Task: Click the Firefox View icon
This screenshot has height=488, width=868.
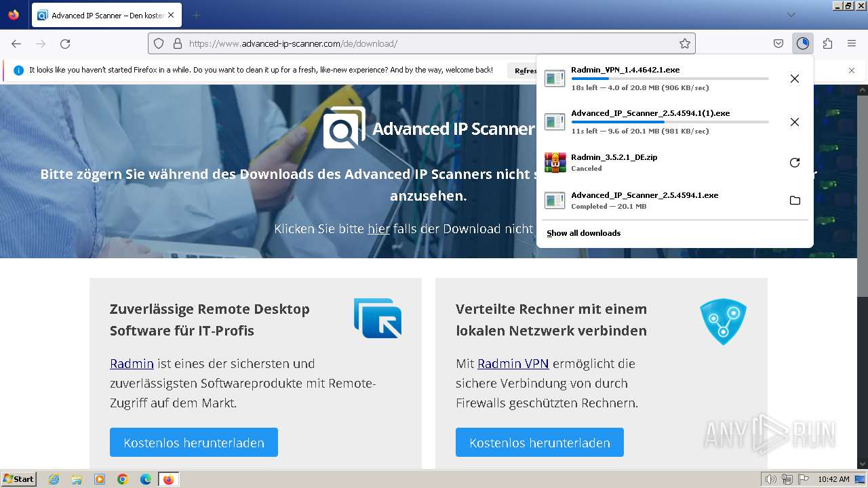Action: (x=14, y=15)
